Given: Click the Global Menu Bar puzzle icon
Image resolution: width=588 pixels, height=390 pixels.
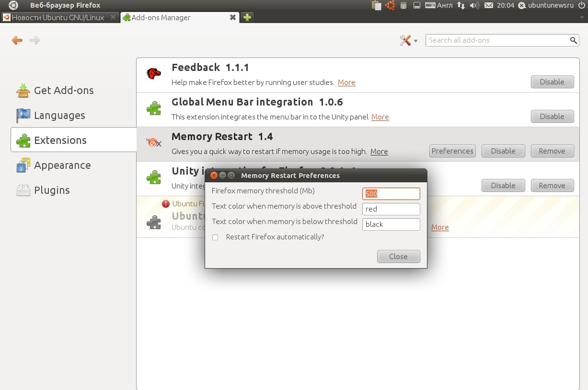Looking at the screenshot, I should (154, 108).
